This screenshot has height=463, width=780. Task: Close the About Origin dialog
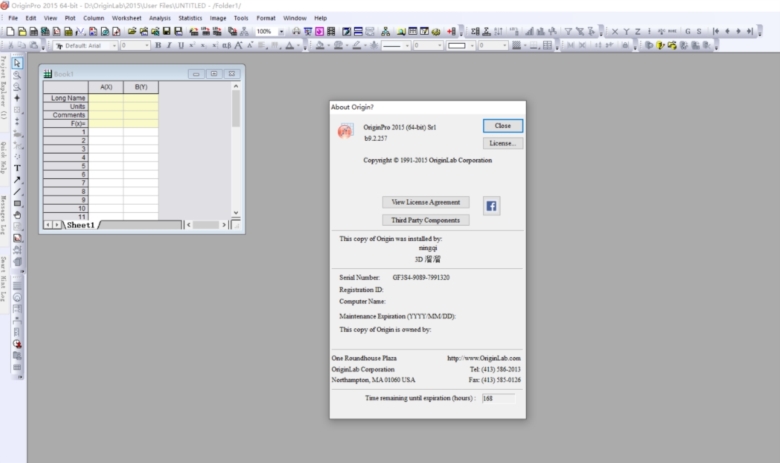(502, 126)
